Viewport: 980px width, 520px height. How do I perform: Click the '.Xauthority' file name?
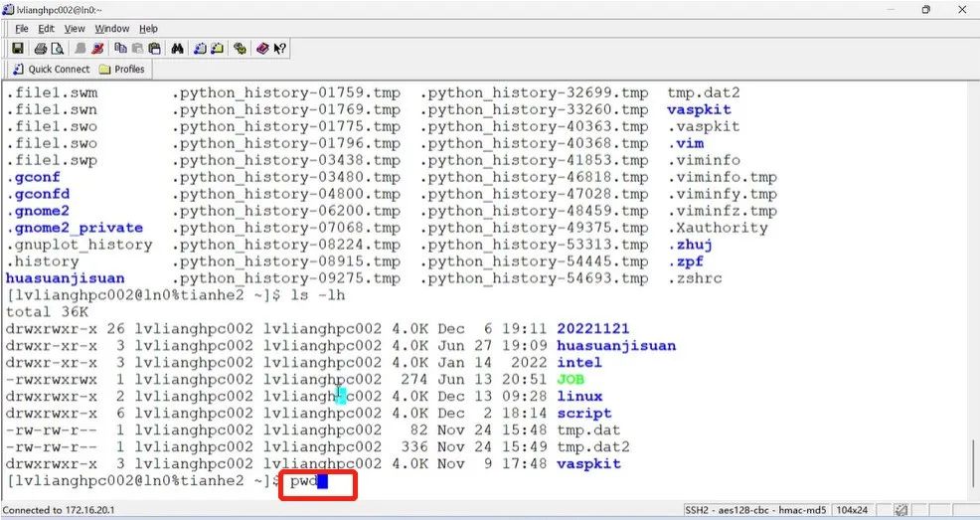point(718,228)
